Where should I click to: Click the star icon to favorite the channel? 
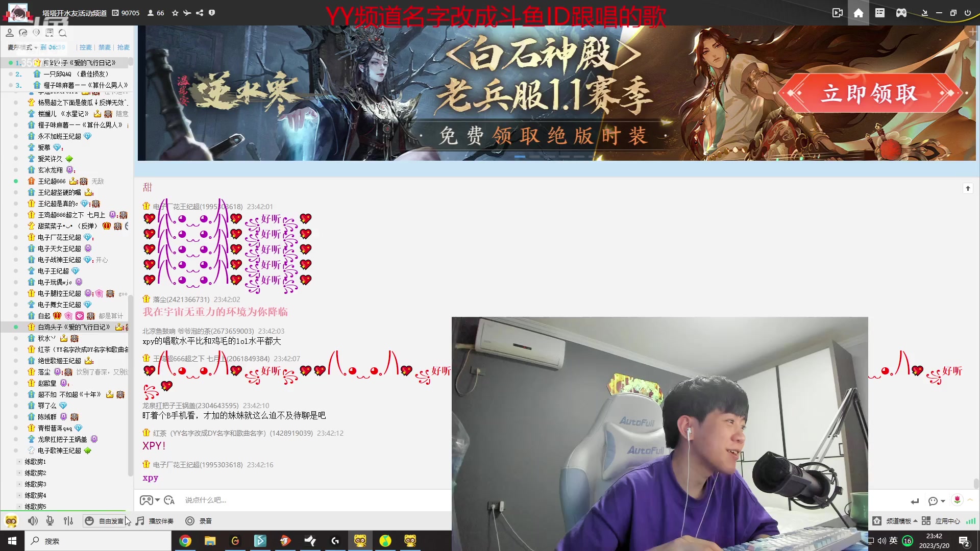pos(175,13)
